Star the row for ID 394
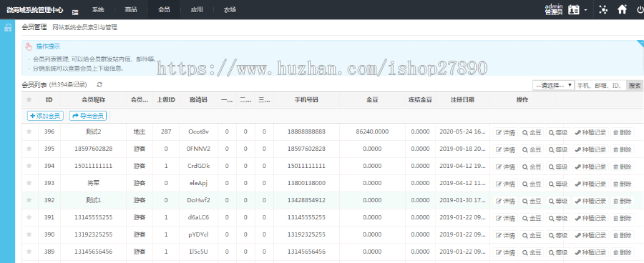Screen dimensions: 644x263 tap(29, 166)
